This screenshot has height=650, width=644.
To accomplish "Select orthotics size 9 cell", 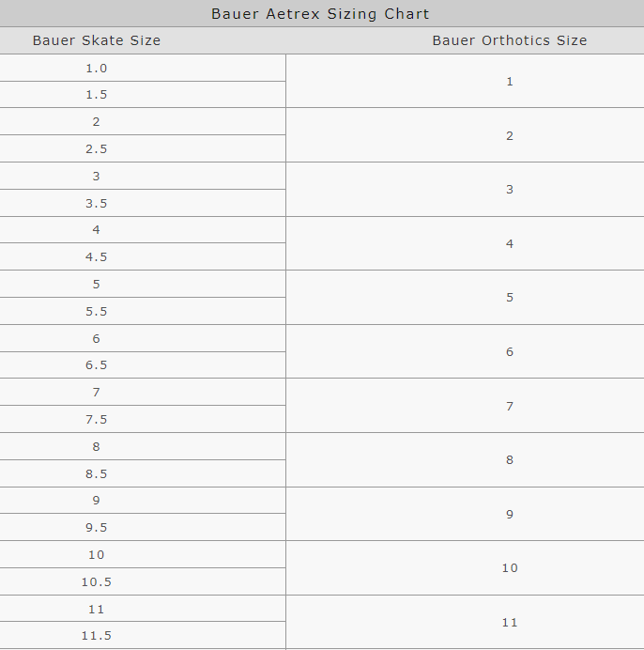I will tap(510, 514).
